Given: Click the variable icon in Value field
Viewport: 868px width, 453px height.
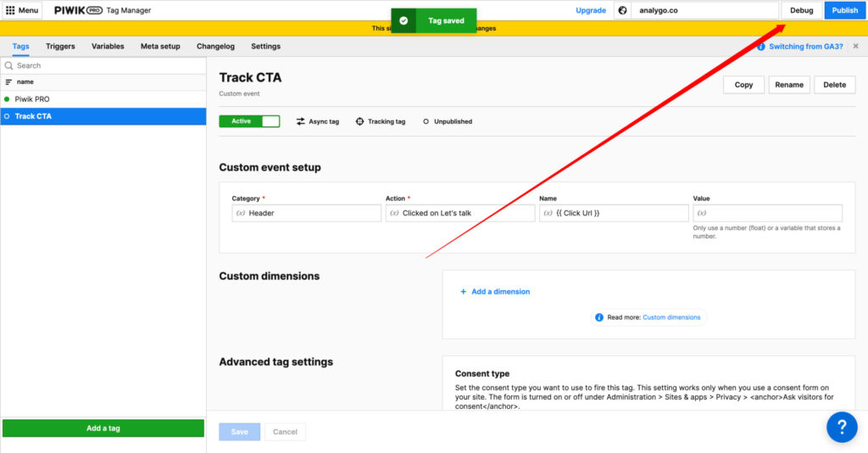Looking at the screenshot, I should pos(702,213).
